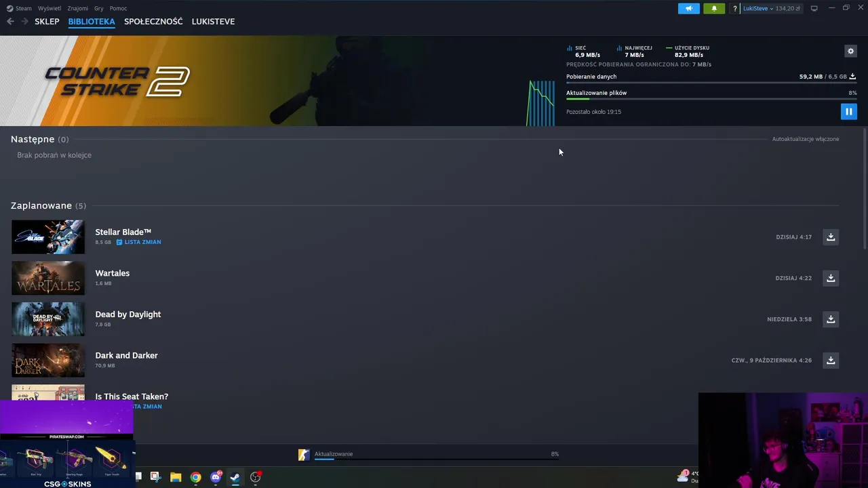This screenshot has width=868, height=488.
Task: Open the Pomoc menu
Action: coord(118,8)
